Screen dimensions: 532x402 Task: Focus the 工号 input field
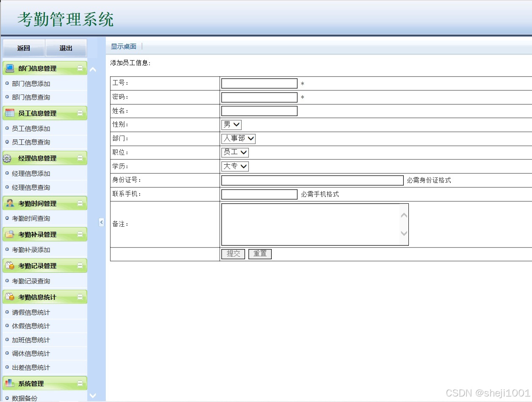click(x=259, y=83)
